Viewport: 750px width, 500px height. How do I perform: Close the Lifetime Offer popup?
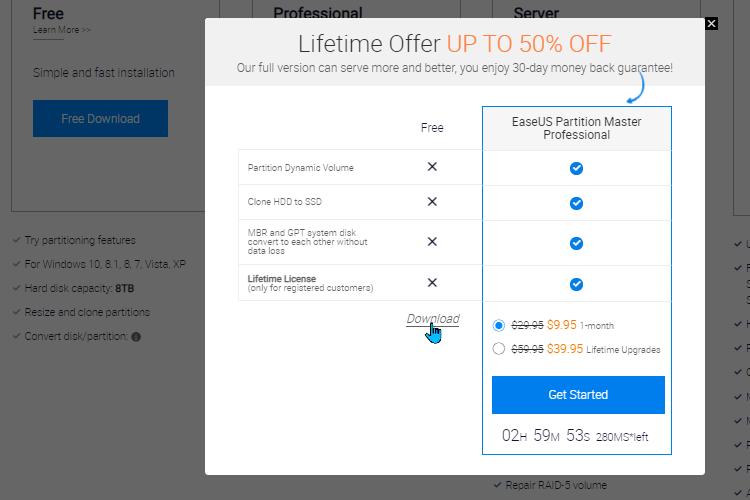[711, 23]
